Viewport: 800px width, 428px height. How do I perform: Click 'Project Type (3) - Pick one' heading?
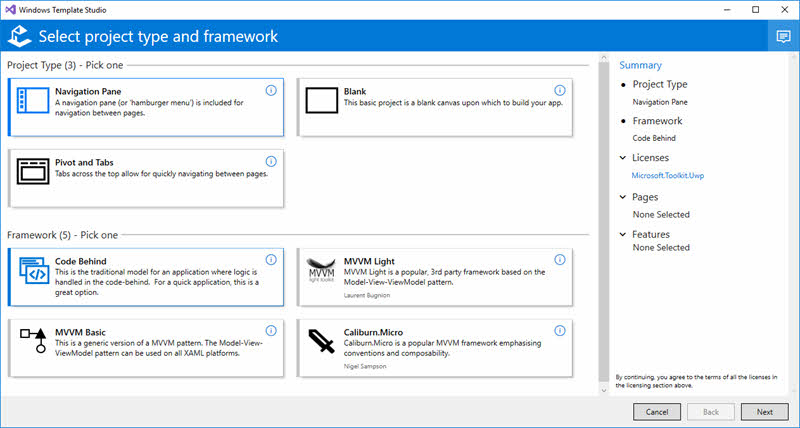point(65,65)
